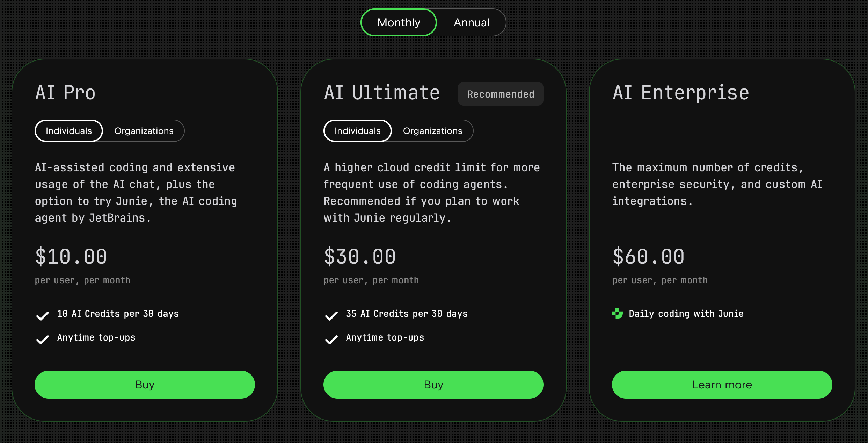The height and width of the screenshot is (443, 868).
Task: Switch billing to Monthly
Action: pyautogui.click(x=399, y=22)
